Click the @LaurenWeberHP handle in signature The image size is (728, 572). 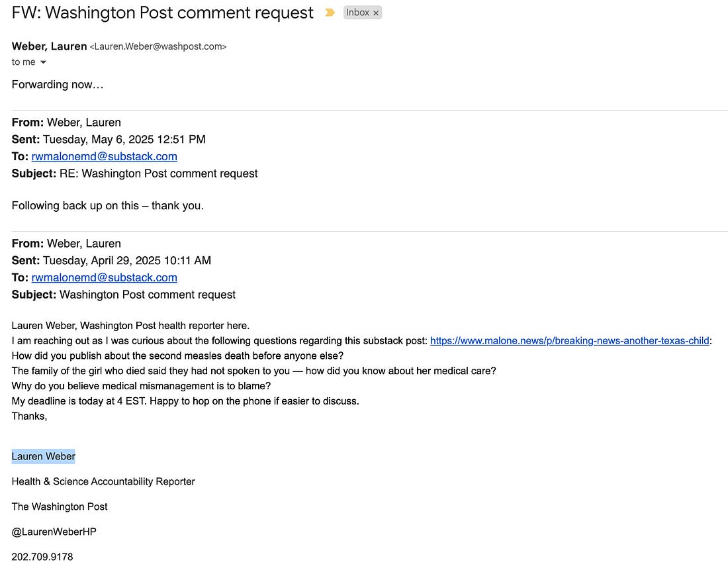coord(54,532)
